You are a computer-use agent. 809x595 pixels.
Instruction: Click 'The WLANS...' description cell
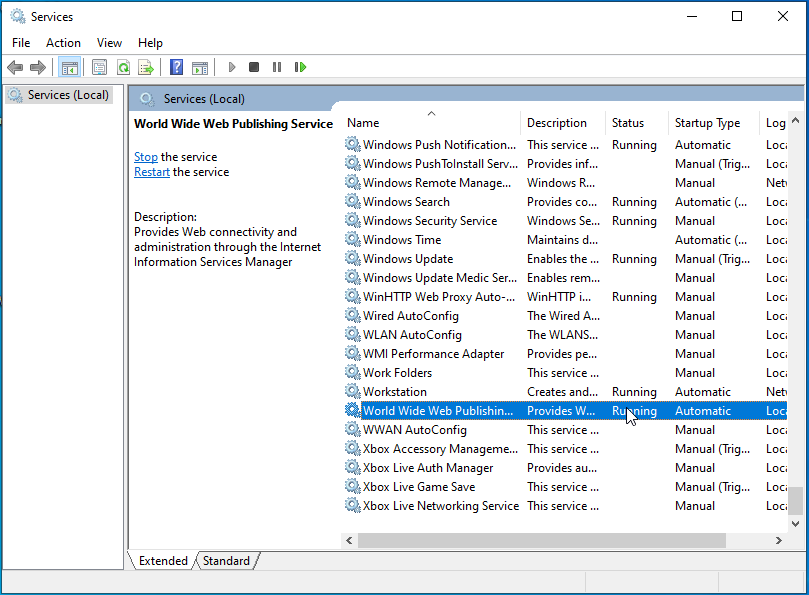pos(562,334)
